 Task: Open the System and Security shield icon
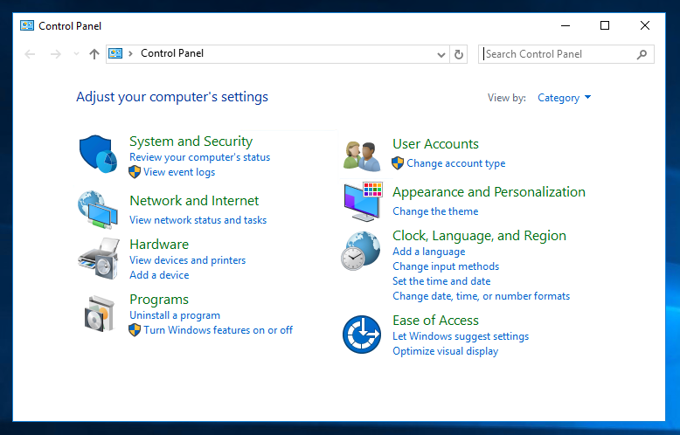tap(98, 154)
